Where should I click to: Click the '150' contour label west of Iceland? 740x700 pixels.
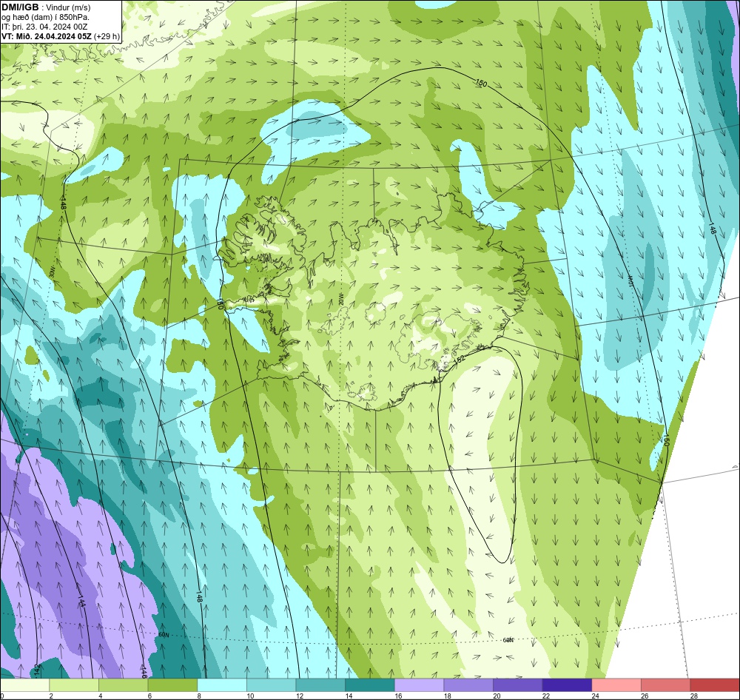tap(220, 303)
